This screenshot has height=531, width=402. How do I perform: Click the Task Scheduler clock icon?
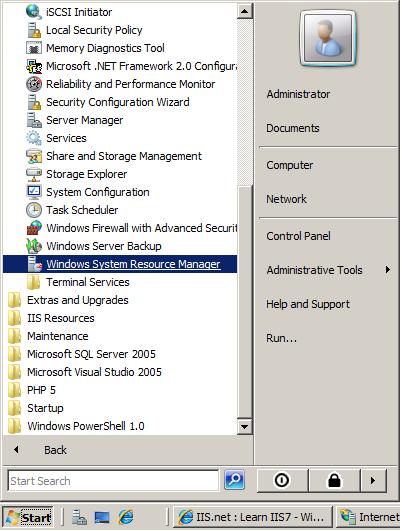pos(34,210)
